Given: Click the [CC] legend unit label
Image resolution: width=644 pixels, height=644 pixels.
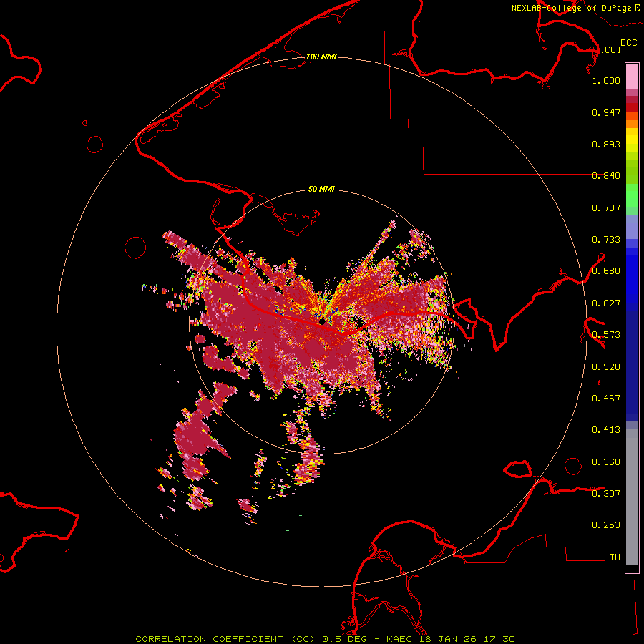Looking at the screenshot, I should pos(611,49).
